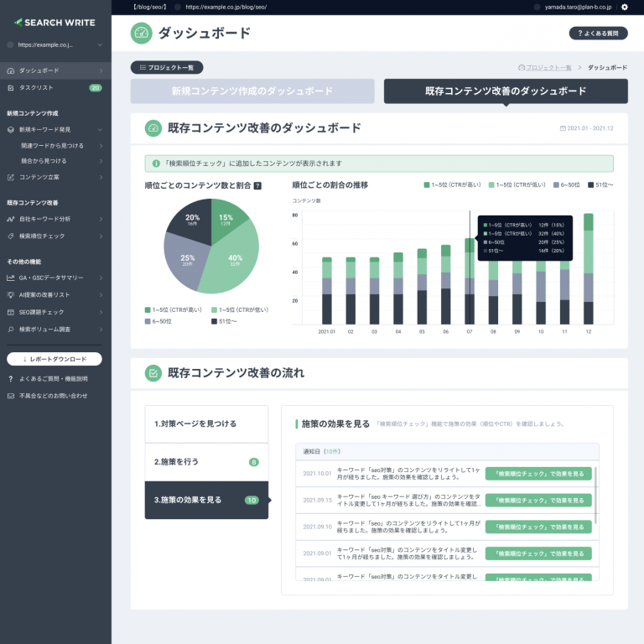Click the コンテンツ立案 chevron arrow
This screenshot has height=644, width=644.
pos(101,178)
